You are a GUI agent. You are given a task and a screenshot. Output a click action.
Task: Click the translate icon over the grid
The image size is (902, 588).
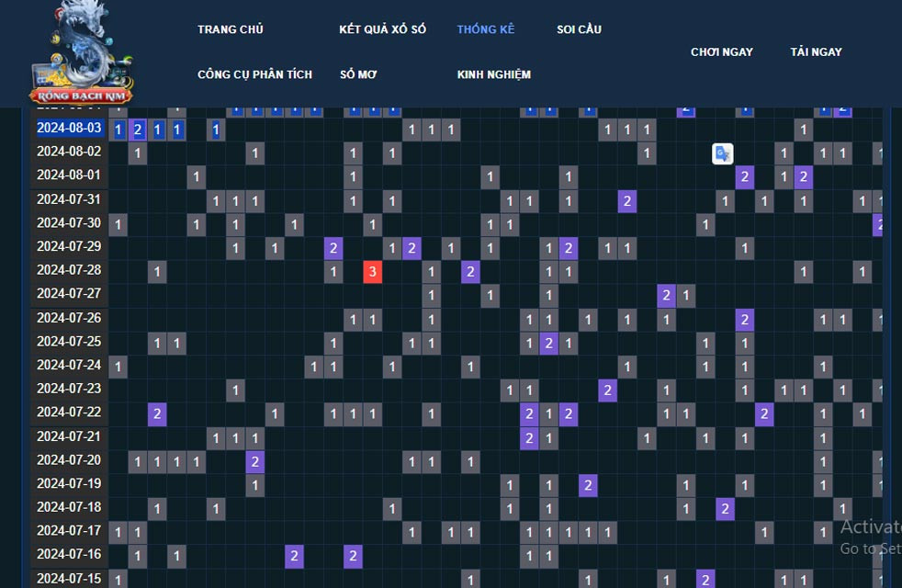pyautogui.click(x=723, y=153)
